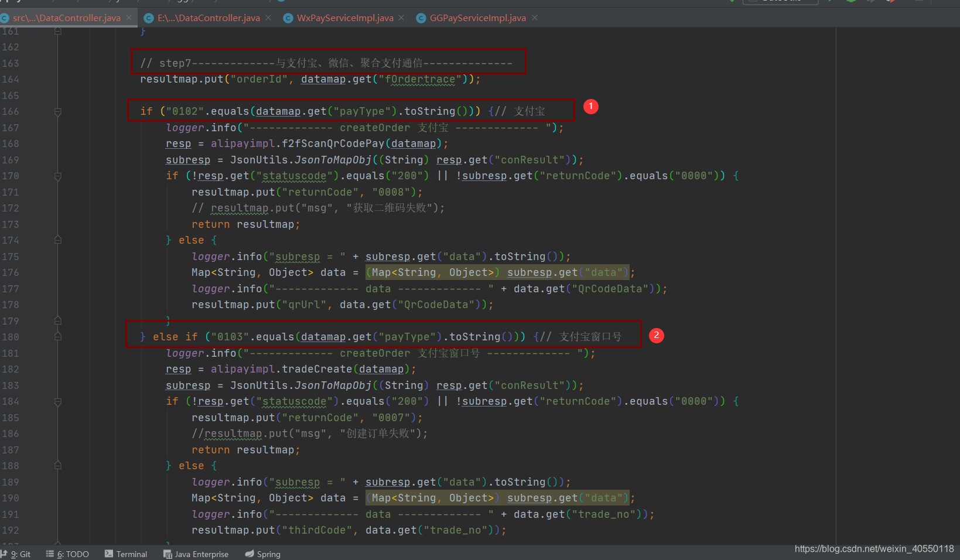Image resolution: width=960 pixels, height=560 pixels.
Task: Click "return resultmap;" on line 173
Action: click(246, 224)
